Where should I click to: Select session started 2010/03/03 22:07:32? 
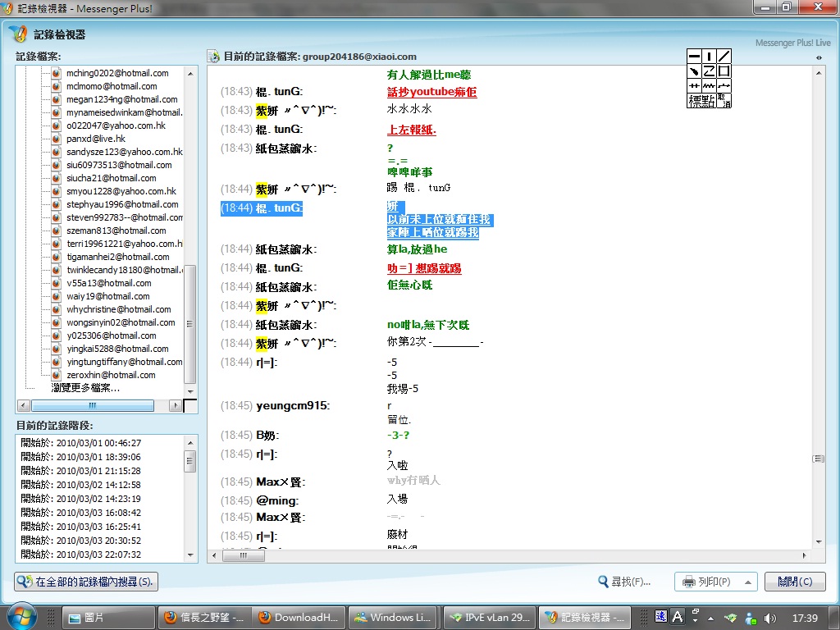[80, 555]
